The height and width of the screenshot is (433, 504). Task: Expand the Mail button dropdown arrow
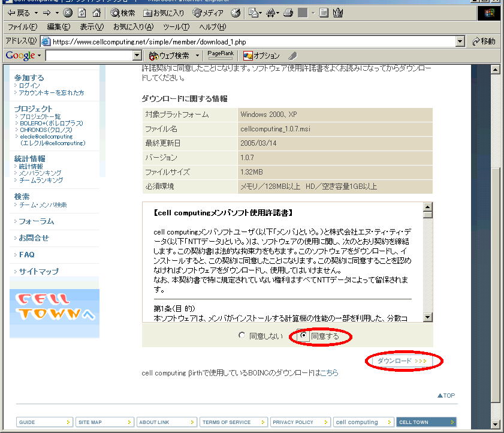260,13
